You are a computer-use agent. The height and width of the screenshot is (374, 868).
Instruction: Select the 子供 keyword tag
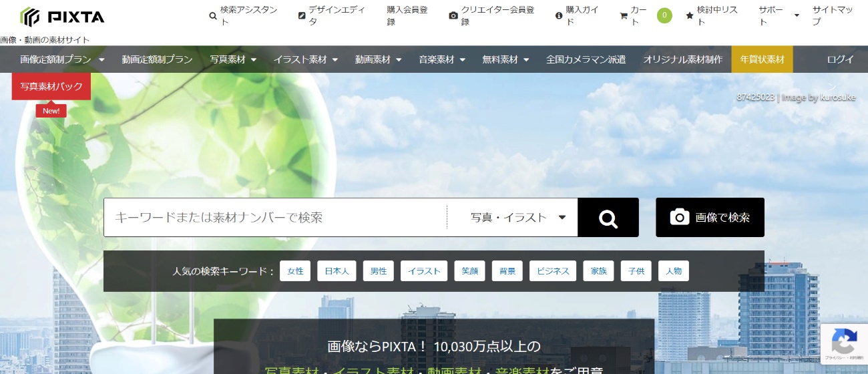pos(636,271)
